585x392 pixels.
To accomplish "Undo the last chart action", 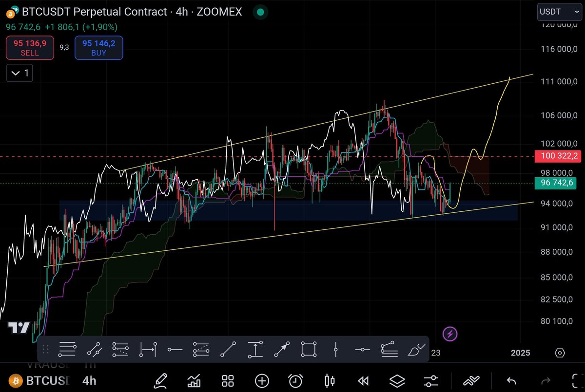I will pos(511,380).
